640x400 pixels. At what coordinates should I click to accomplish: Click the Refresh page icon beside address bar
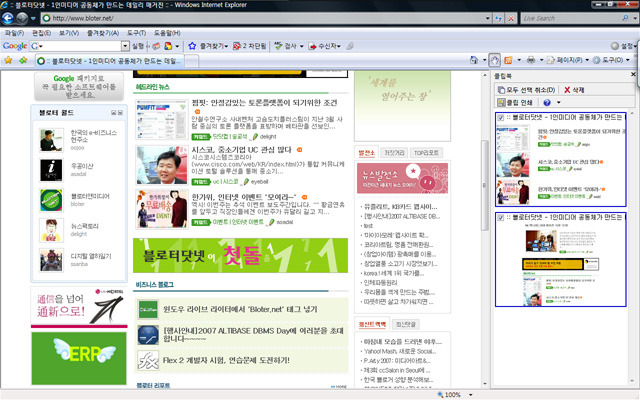pyautogui.click(x=498, y=18)
